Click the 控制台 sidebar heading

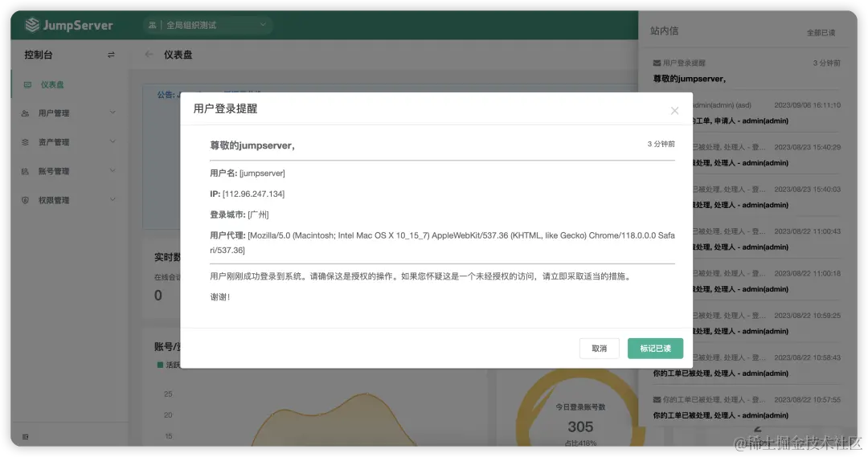point(39,55)
